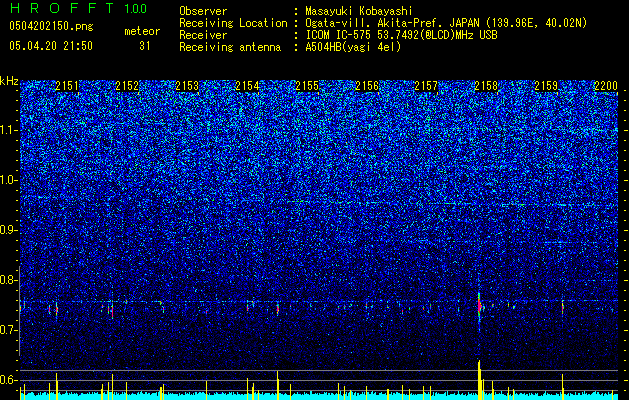Click the Receiving Location label

[x=233, y=23]
